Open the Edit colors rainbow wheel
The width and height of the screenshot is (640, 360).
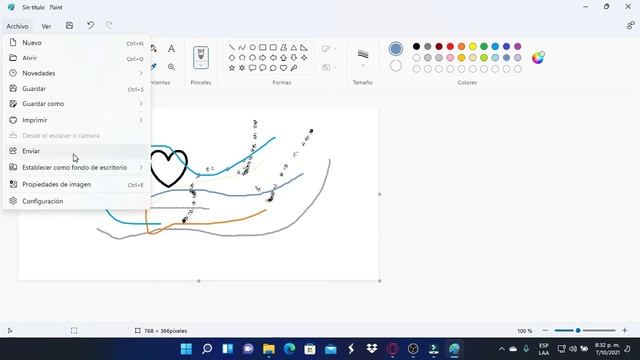click(x=538, y=58)
